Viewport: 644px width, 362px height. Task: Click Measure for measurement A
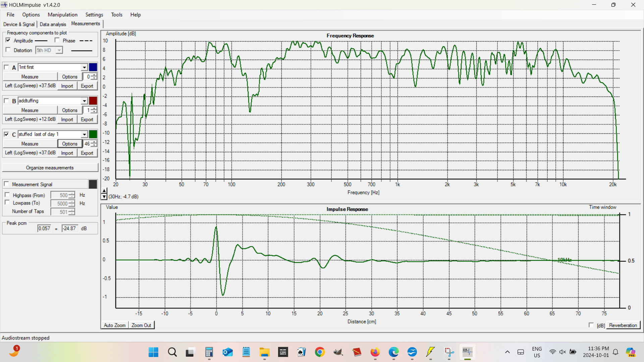30,77
